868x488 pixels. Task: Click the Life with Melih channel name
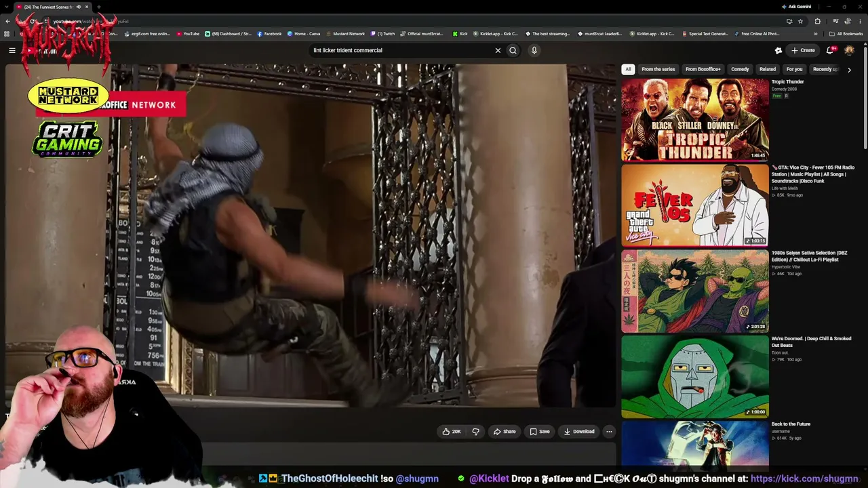pyautogui.click(x=785, y=188)
